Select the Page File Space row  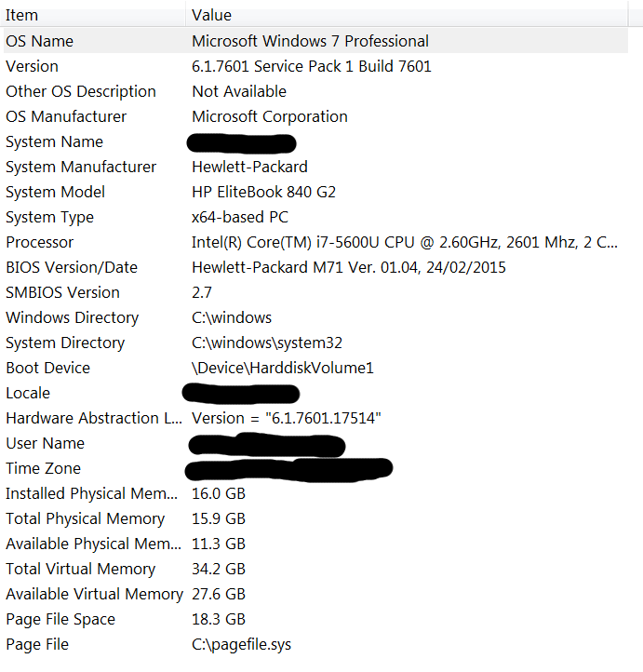coord(60,619)
